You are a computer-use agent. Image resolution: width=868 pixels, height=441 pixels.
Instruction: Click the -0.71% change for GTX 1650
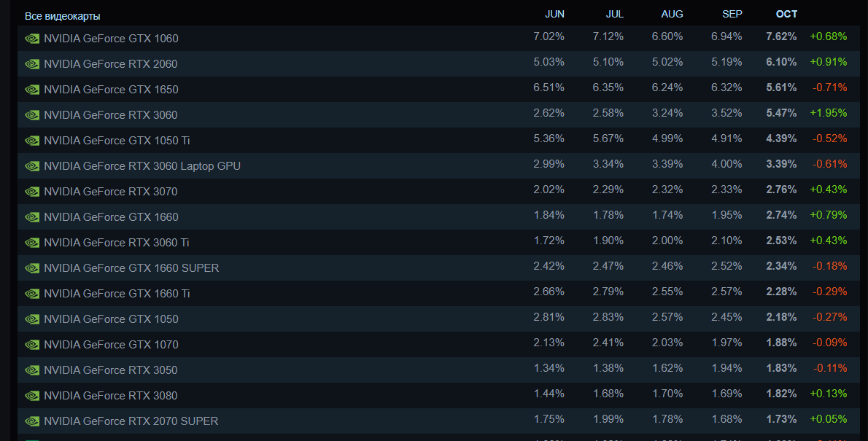(829, 87)
